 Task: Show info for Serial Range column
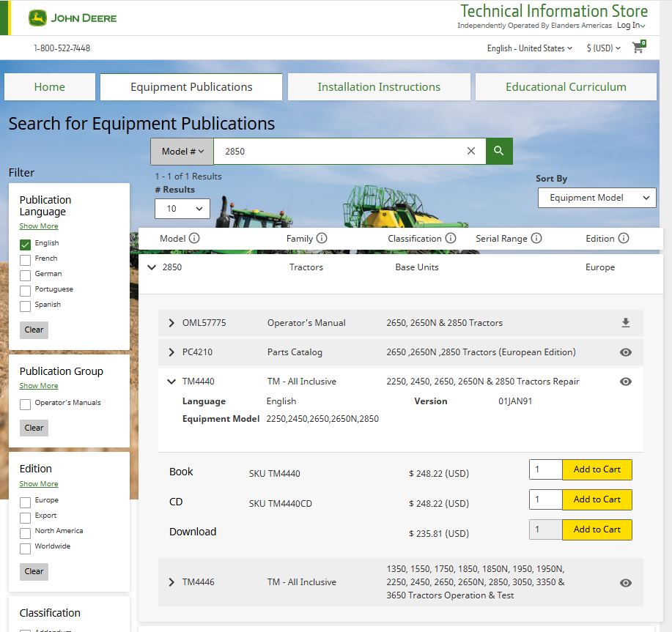pos(536,238)
